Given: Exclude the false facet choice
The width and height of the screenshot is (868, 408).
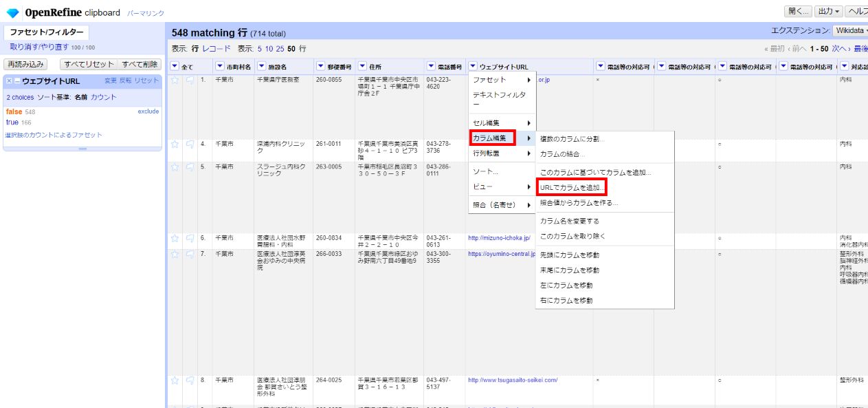Looking at the screenshot, I should (148, 111).
